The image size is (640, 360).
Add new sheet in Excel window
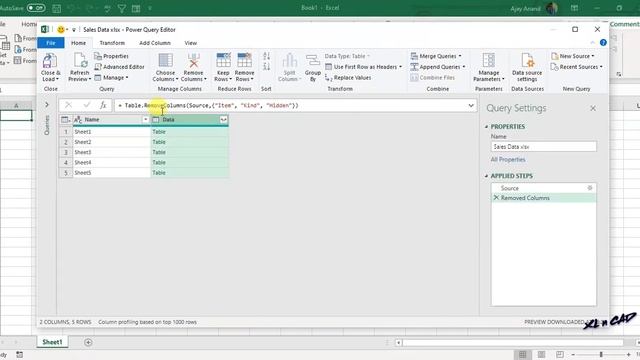pos(88,342)
